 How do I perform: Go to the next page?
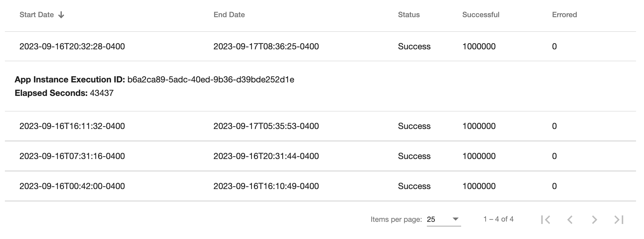point(594,220)
